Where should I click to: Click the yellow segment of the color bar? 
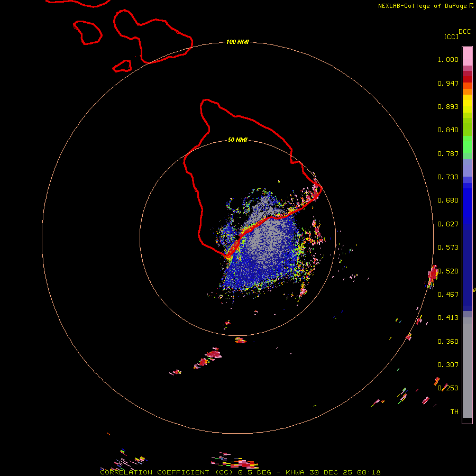pos(467,104)
